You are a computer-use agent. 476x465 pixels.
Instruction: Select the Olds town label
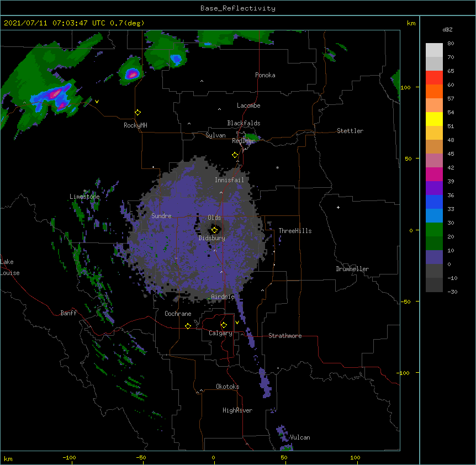(214, 218)
